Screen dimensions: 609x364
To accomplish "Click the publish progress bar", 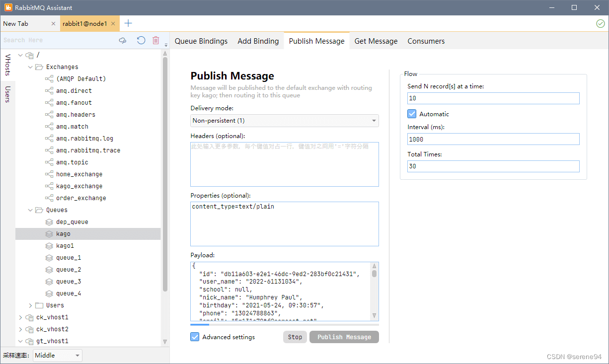I will click(x=285, y=325).
